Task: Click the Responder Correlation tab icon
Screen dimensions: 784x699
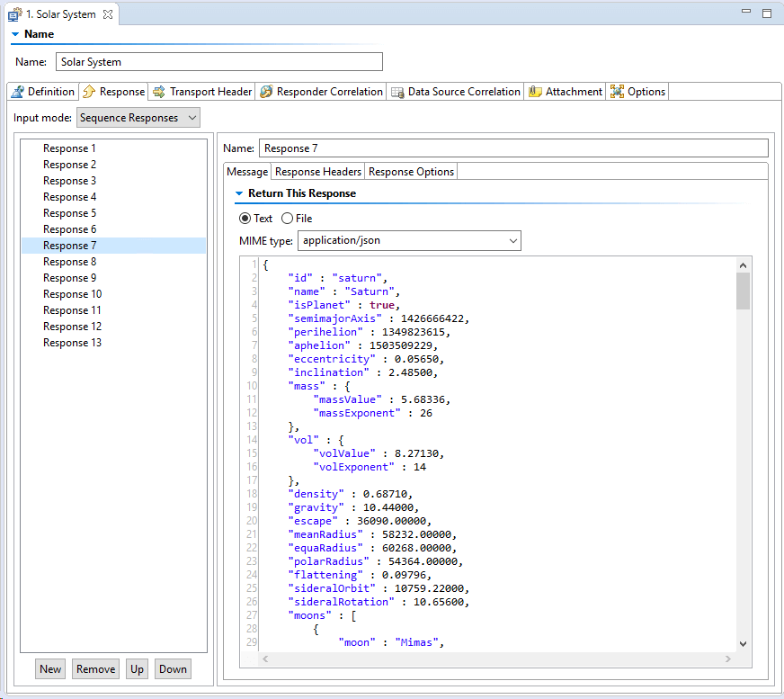Action: (x=266, y=92)
